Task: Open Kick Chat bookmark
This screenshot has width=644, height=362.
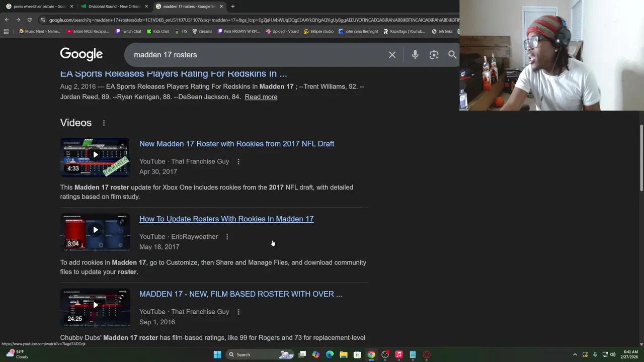Action: (157, 31)
